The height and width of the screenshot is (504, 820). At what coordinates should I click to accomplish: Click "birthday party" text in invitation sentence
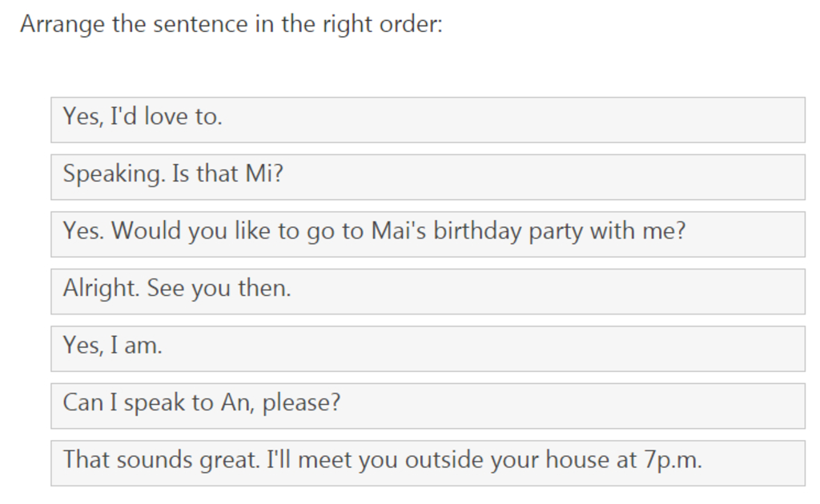click(508, 232)
